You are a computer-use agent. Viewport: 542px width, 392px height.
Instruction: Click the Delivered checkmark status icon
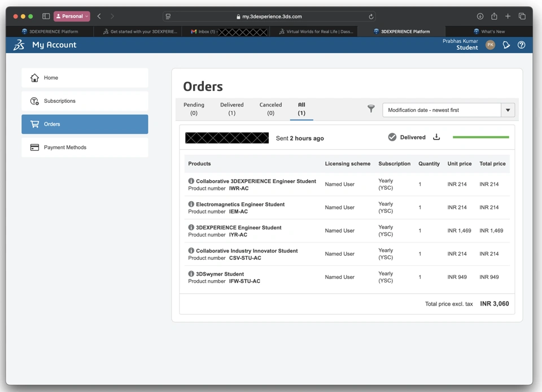(x=392, y=137)
